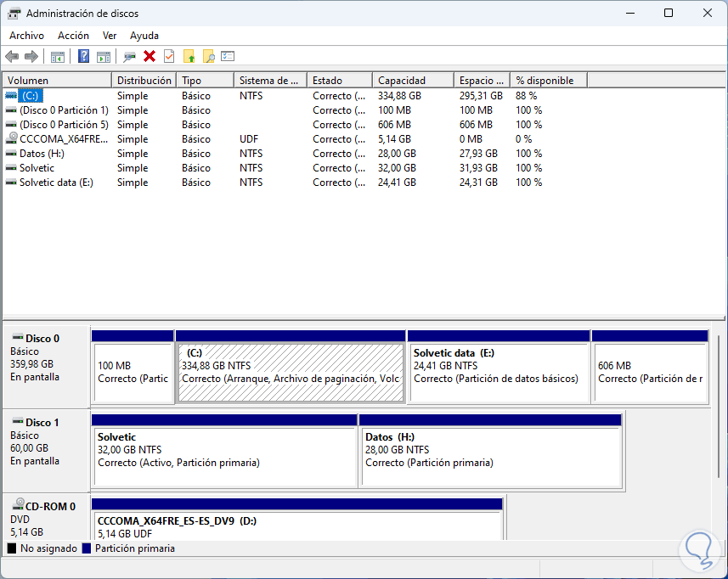Open the Archivo menu
This screenshot has width=728, height=579.
[26, 36]
